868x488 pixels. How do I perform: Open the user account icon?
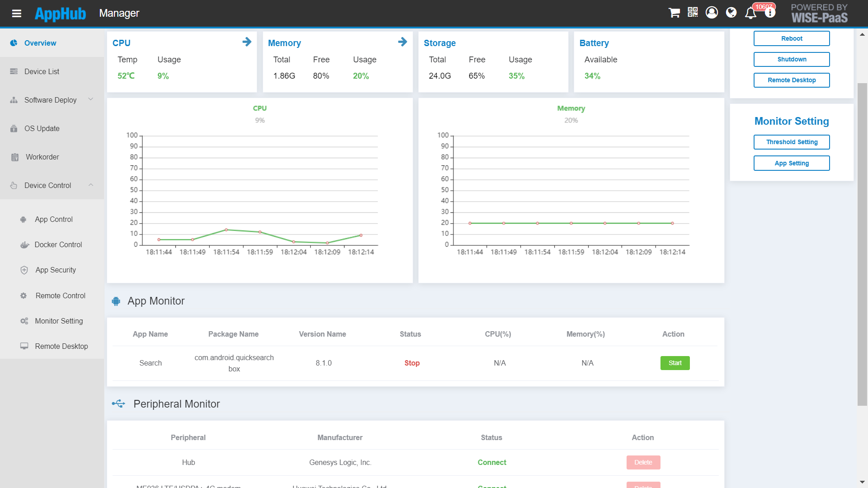click(x=712, y=12)
